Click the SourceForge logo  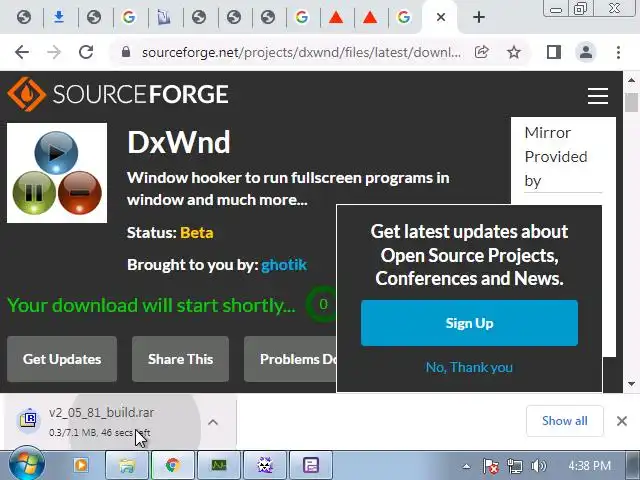pos(118,94)
